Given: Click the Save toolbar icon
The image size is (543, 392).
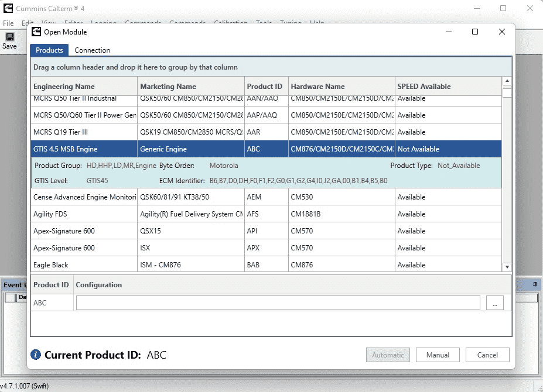Looking at the screenshot, I should [x=9, y=37].
